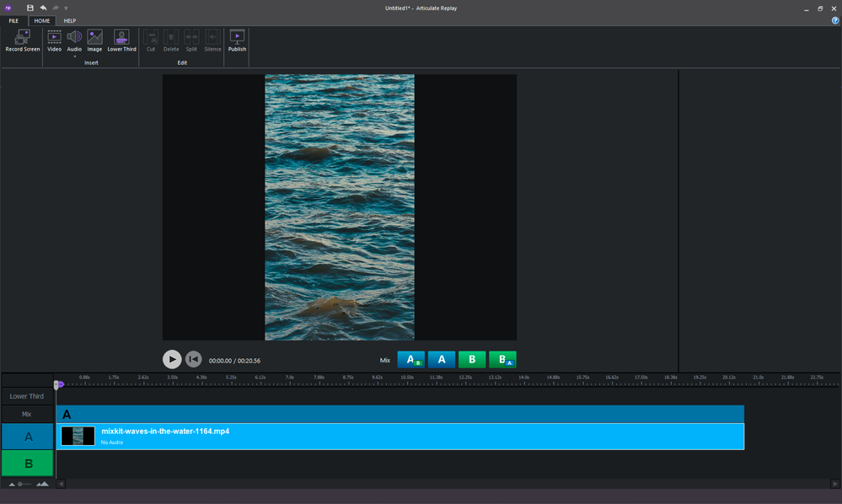
Task: Select Mix mode A with B inset
Action: 410,360
